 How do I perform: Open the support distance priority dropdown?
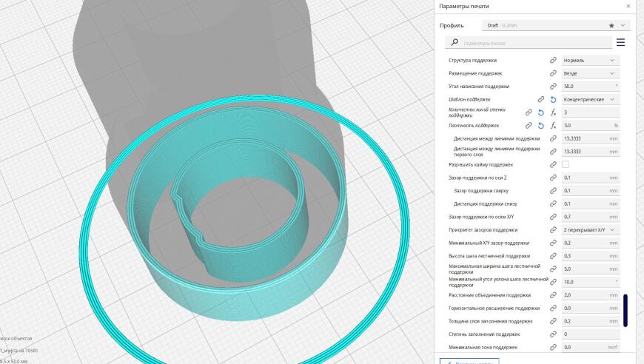tap(590, 230)
